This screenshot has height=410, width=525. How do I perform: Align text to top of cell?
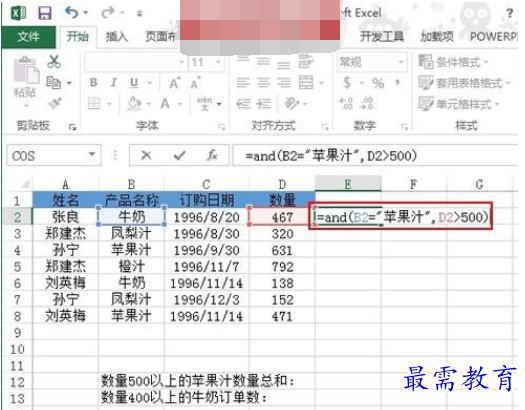pos(243,61)
